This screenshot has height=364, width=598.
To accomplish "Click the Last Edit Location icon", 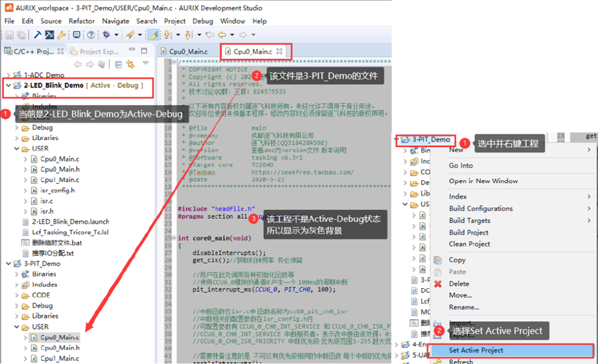I will (x=209, y=35).
